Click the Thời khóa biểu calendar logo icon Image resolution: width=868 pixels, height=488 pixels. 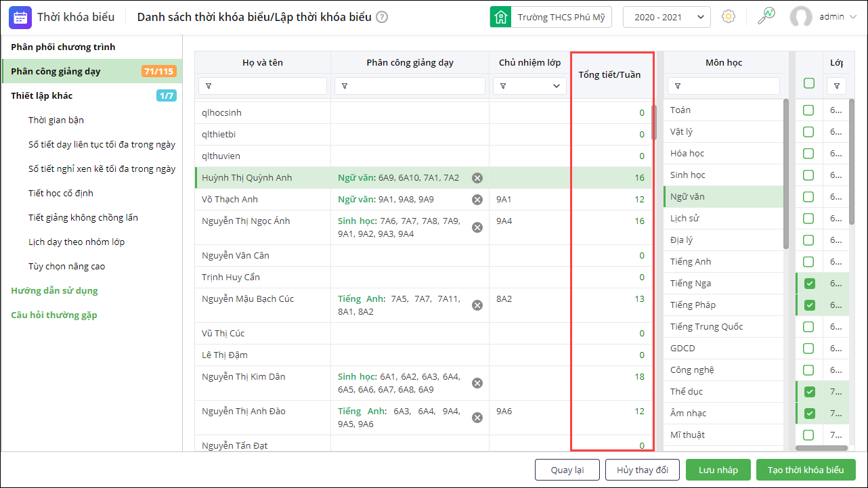[x=20, y=17]
